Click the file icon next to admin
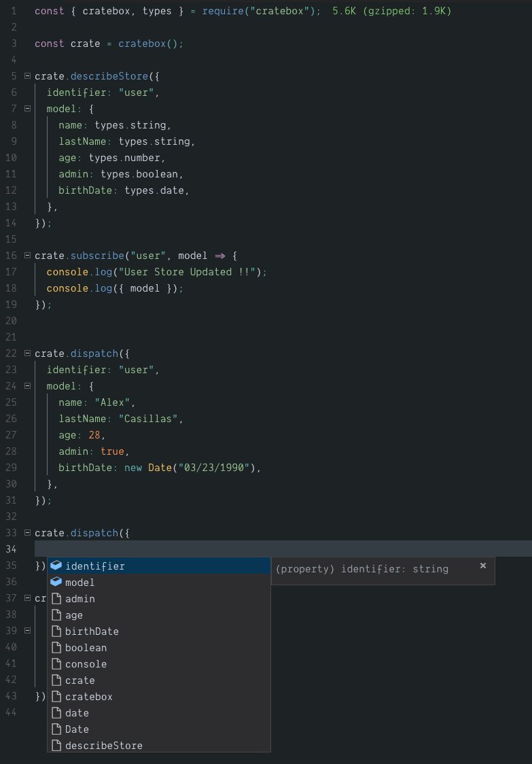This screenshot has height=764, width=532. tap(56, 598)
